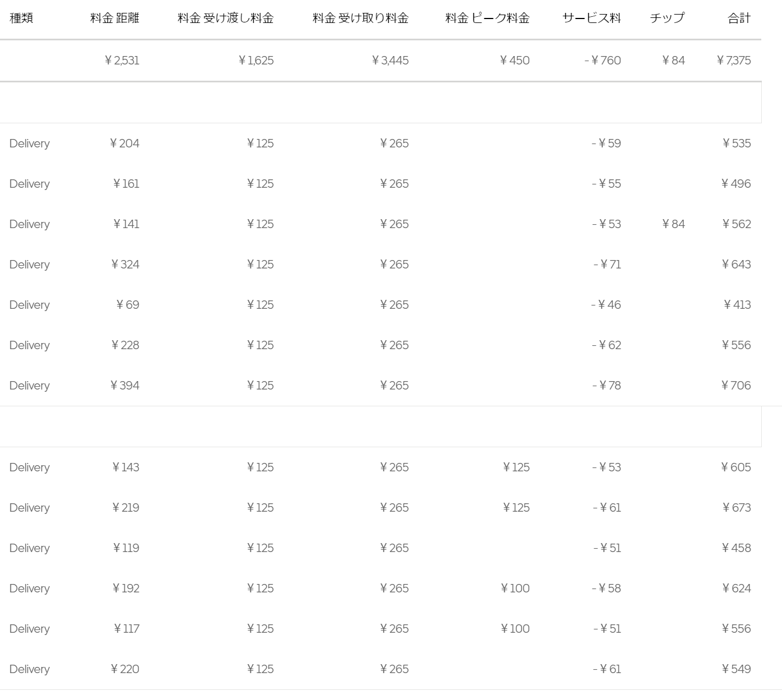Select row total ¥413
The height and width of the screenshot is (700, 782).
[737, 305]
